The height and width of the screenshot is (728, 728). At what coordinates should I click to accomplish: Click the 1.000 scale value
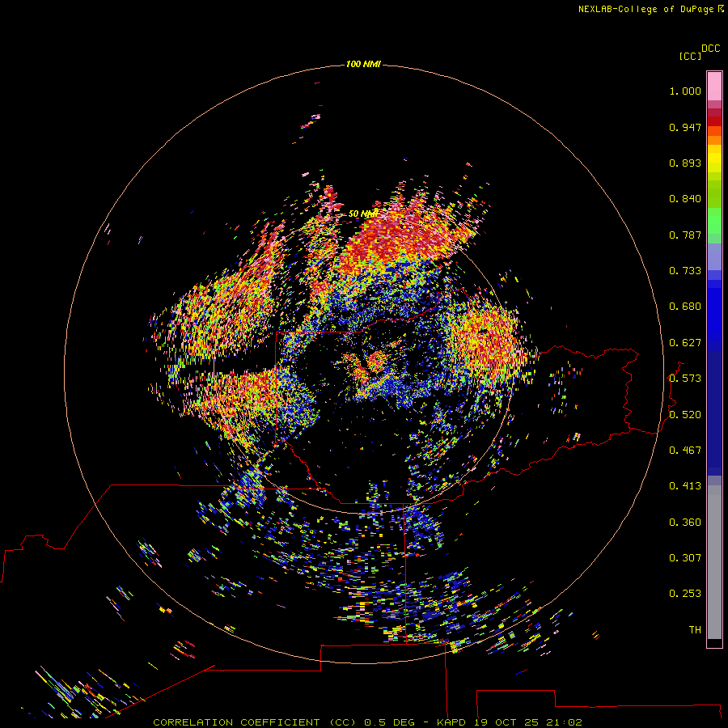point(685,91)
